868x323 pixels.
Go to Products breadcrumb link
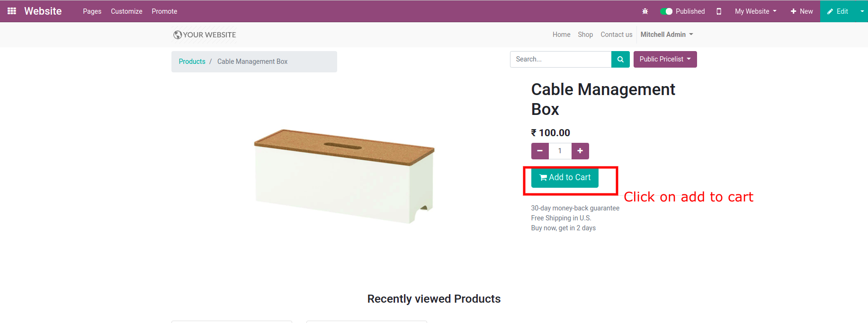192,61
